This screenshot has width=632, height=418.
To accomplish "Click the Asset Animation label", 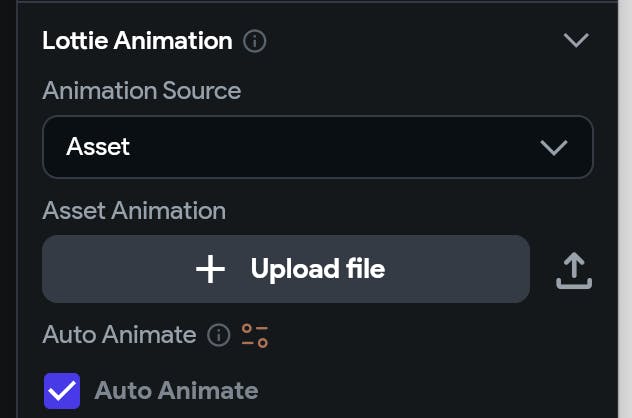I will [x=134, y=211].
